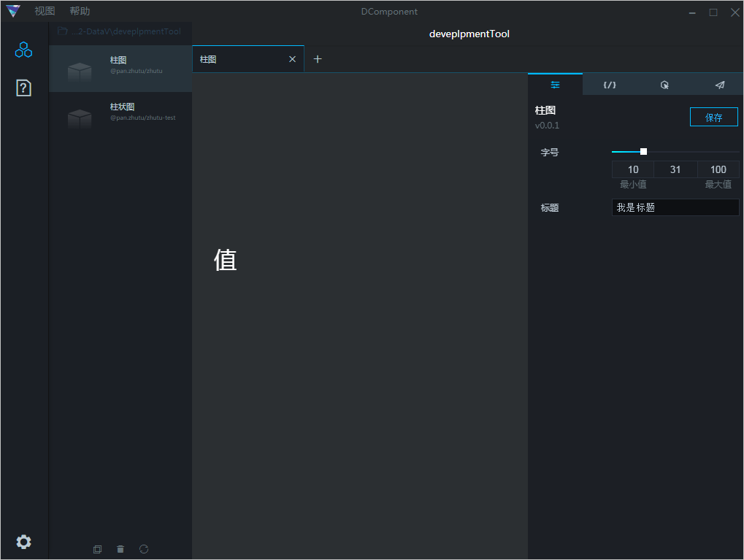Image resolution: width=744 pixels, height=560 pixels.
Task: Open the help document sidebar icon
Action: [23, 88]
